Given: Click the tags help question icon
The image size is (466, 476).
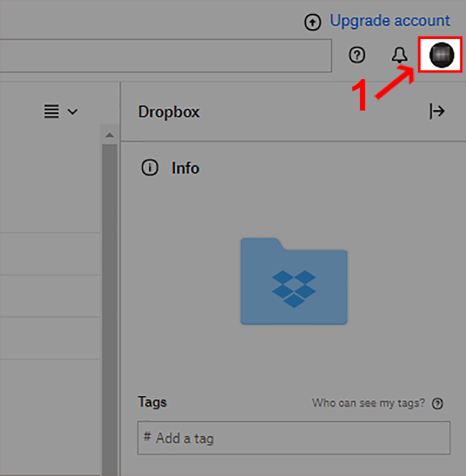Looking at the screenshot, I should click(437, 403).
